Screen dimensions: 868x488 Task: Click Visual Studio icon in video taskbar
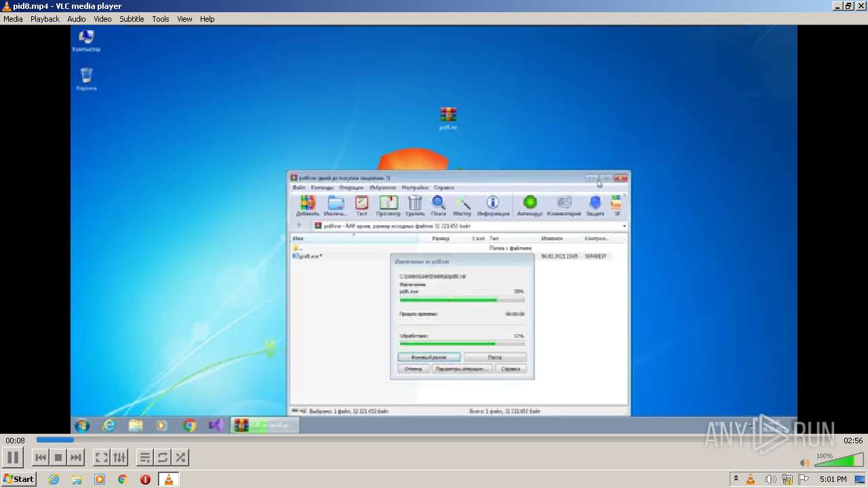[216, 426]
